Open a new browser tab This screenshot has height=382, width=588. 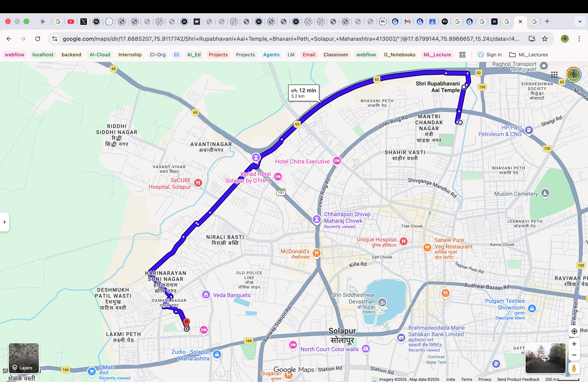[x=547, y=21]
